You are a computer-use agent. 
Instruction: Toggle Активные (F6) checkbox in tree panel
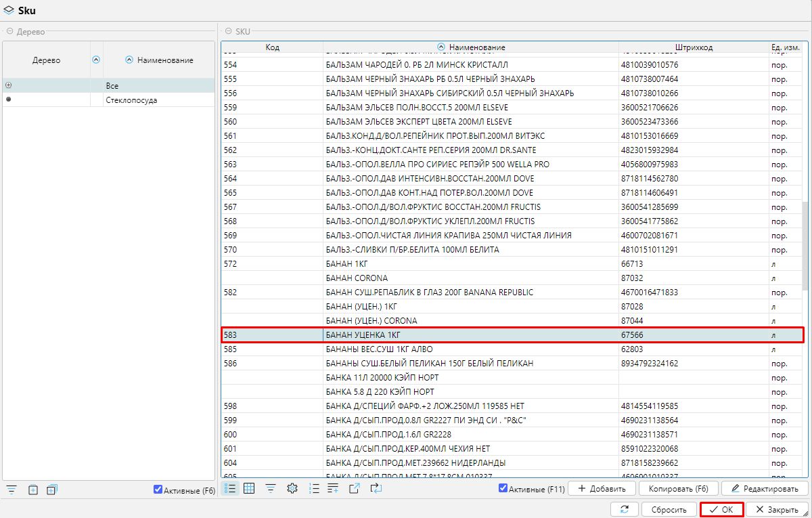coord(158,490)
